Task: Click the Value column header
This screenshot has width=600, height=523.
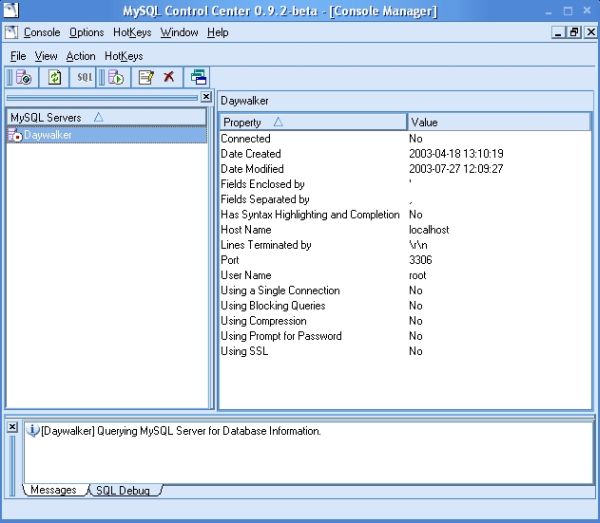Action: (499, 122)
